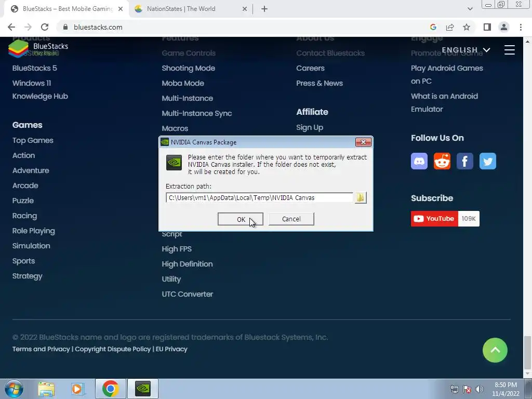Bookmark this page with the star icon

[x=467, y=27]
